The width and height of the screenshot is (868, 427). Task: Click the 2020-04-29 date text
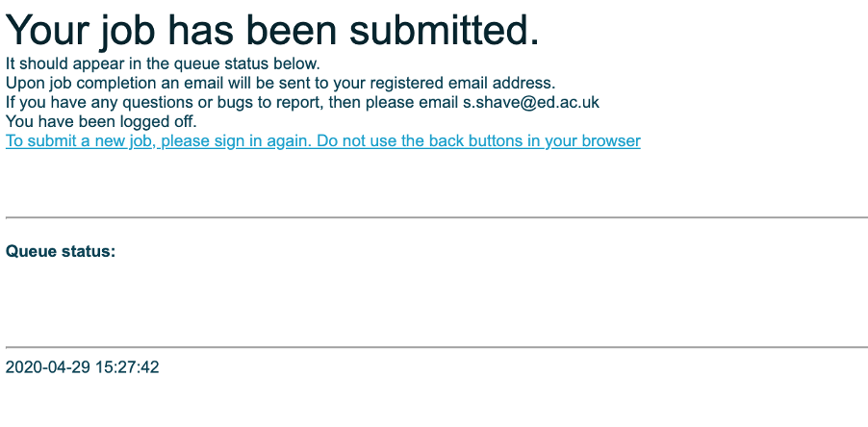click(47, 367)
